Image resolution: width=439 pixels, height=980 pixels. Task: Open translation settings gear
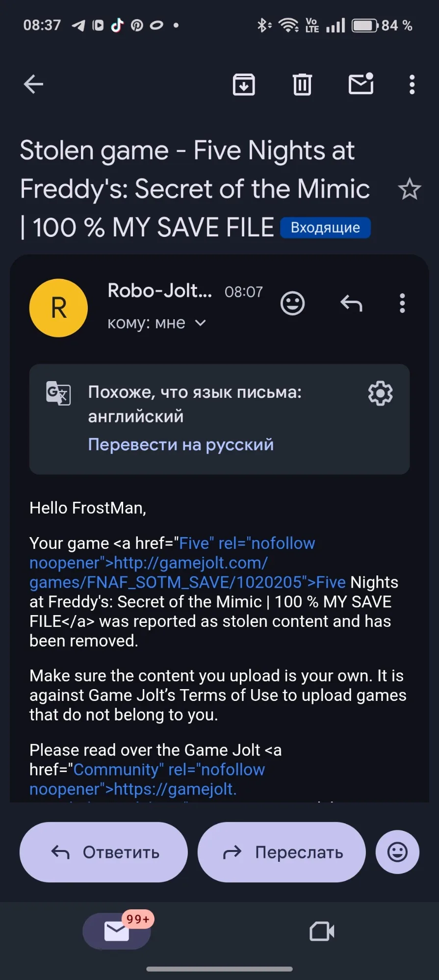pyautogui.click(x=381, y=393)
